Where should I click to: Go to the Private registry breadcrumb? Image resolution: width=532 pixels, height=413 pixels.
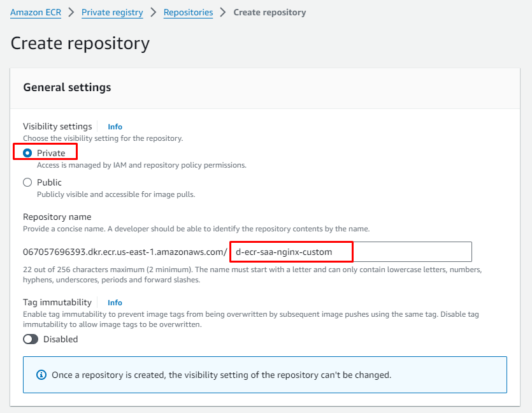coord(112,12)
